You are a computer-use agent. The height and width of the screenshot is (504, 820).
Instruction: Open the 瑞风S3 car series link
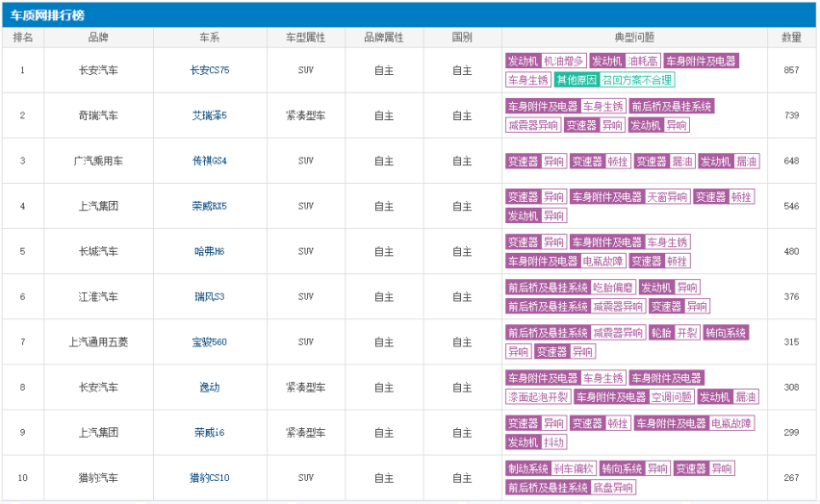209,297
